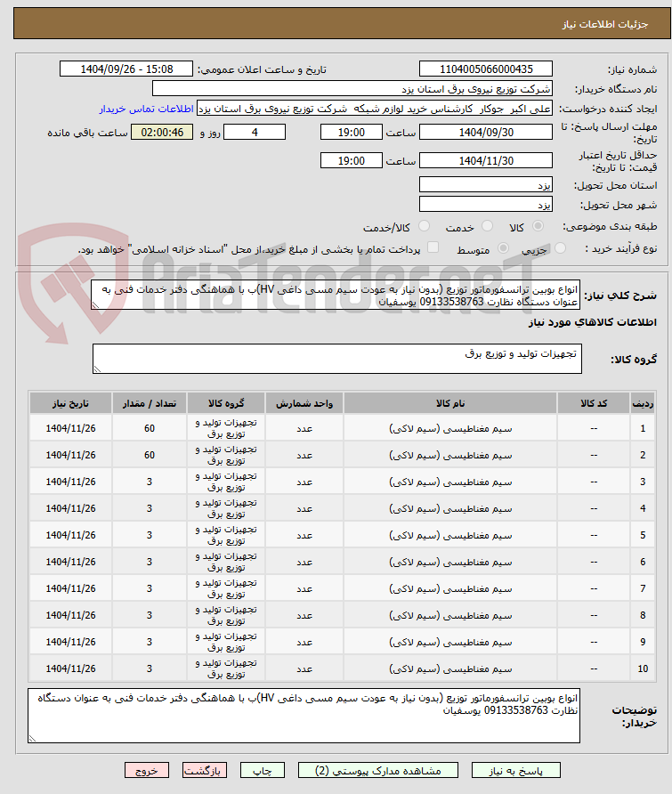
Task: Click the price validity date 1404/11/30 field
Action: point(486,160)
